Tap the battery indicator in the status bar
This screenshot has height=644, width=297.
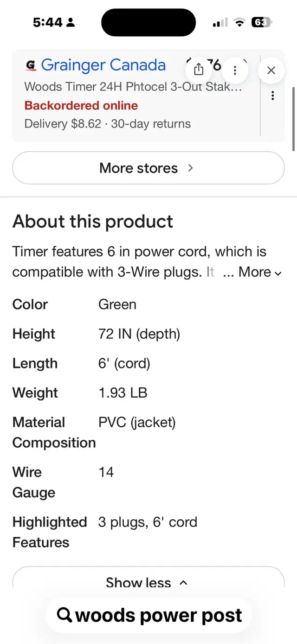click(x=261, y=22)
